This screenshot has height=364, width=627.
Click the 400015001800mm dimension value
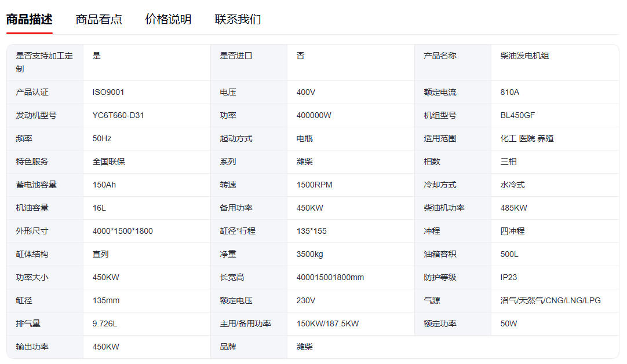(330, 277)
